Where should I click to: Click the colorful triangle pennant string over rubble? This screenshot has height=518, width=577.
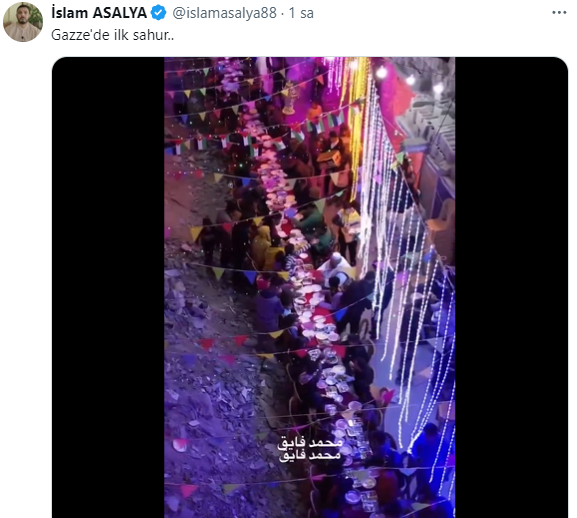[x=236, y=344]
